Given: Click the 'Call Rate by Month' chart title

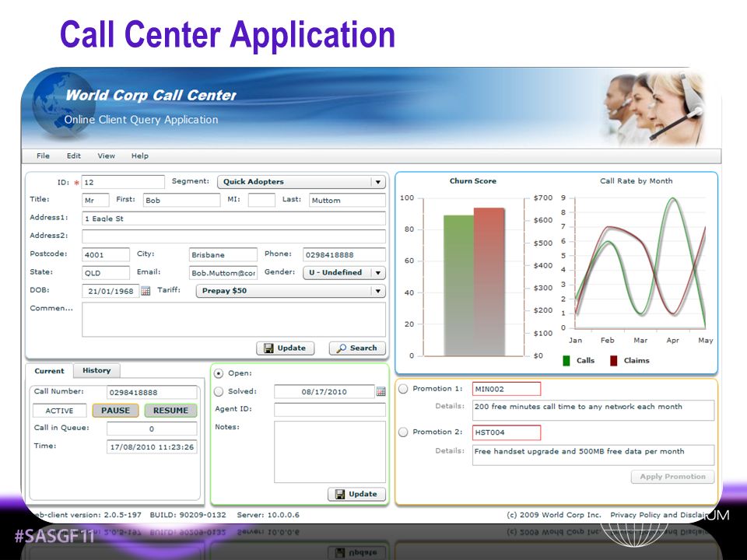Looking at the screenshot, I should coord(636,181).
